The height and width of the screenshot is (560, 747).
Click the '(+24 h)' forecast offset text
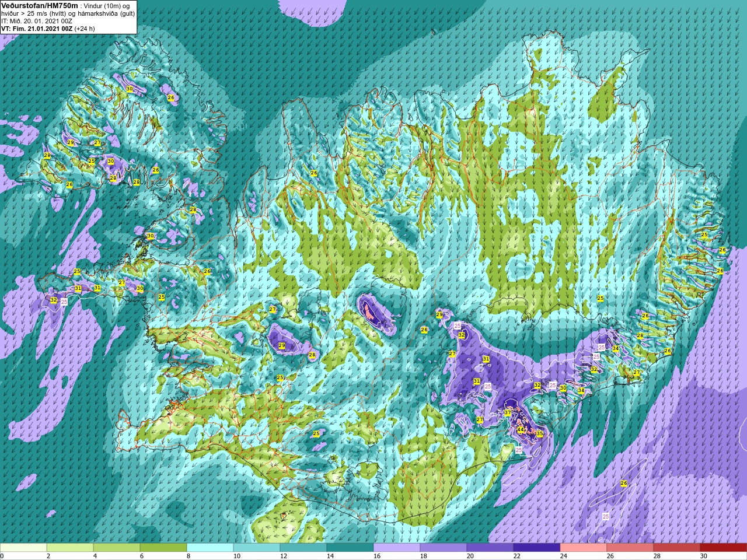85,29
